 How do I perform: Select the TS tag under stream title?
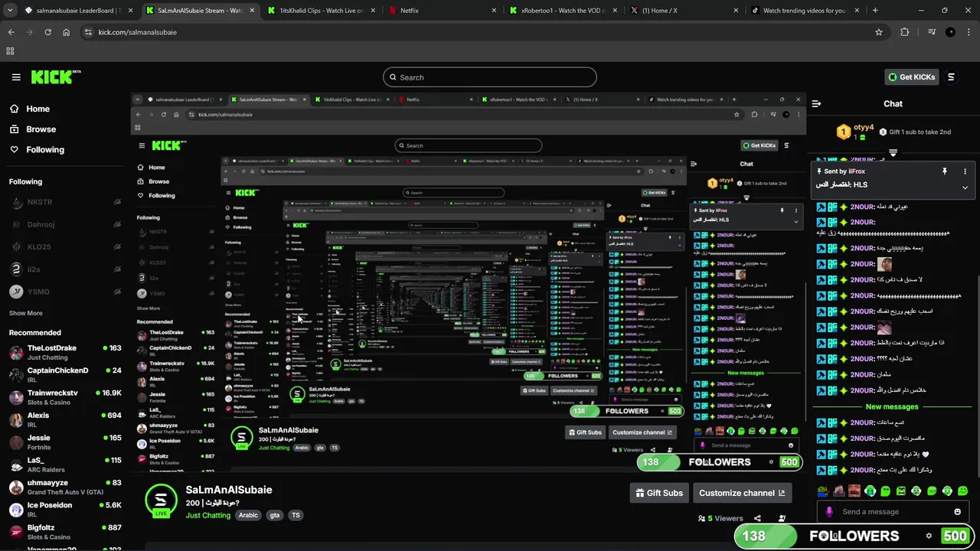296,515
